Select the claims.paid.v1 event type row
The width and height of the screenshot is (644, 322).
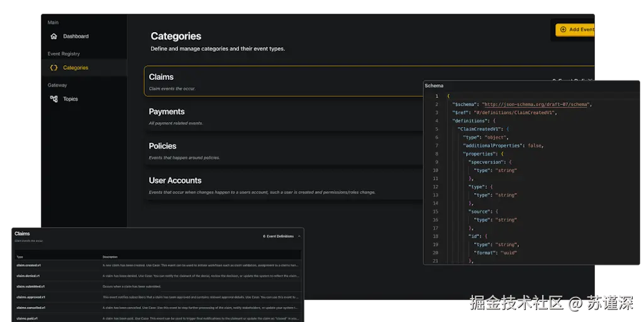(x=158, y=318)
